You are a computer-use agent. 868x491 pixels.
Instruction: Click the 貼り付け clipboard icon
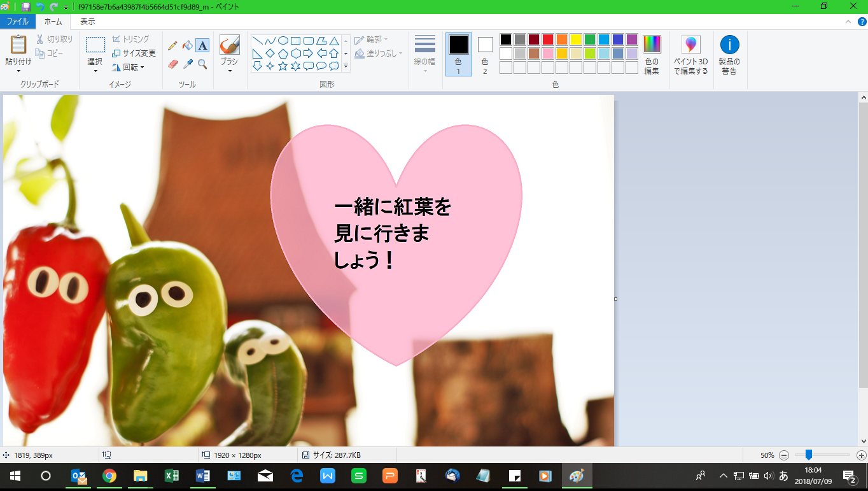(18, 45)
